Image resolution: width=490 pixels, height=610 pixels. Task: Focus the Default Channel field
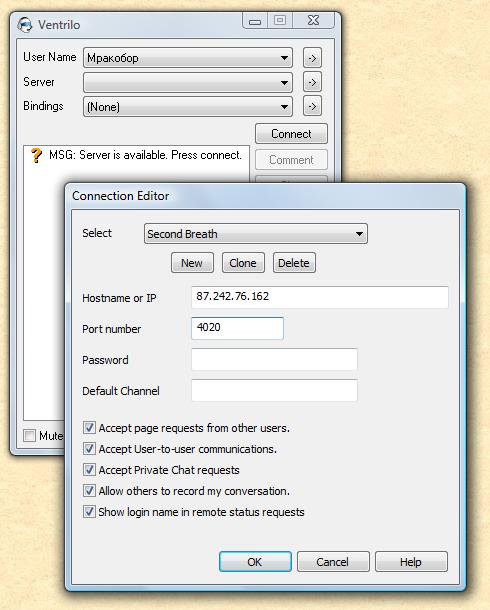click(x=274, y=391)
